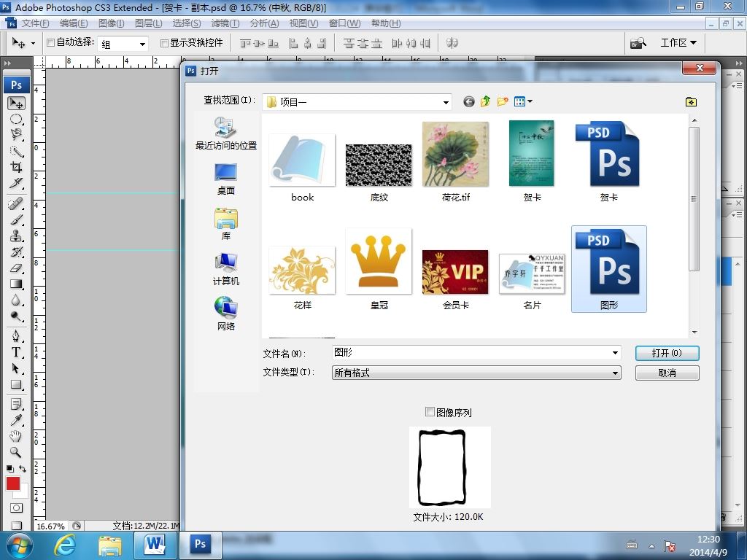Go to 计算机 location
The height and width of the screenshot is (560, 747).
226,270
